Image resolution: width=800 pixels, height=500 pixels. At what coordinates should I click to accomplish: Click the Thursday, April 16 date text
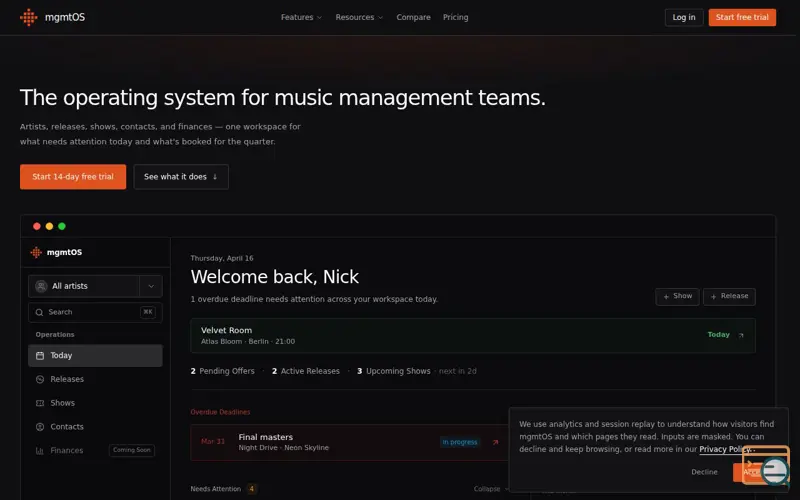pos(222,258)
